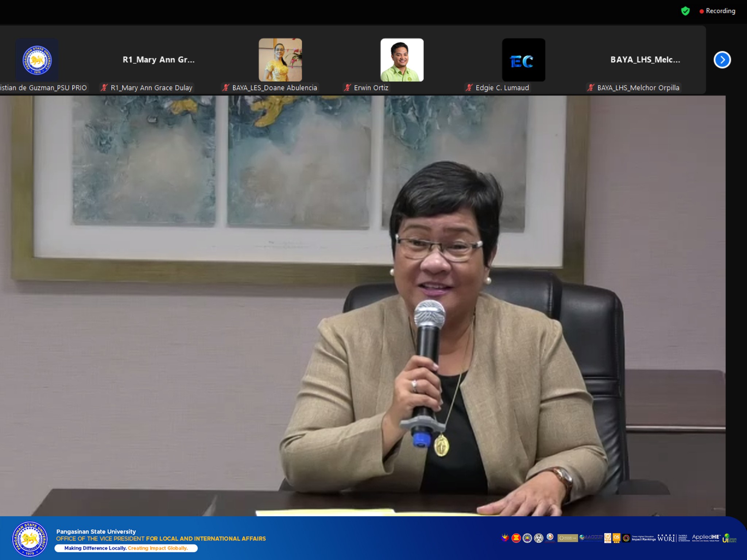Screen dimensions: 747x560
Task: Click the muted mic icon beside Mary Ann Grace Dulay
Action: point(104,87)
